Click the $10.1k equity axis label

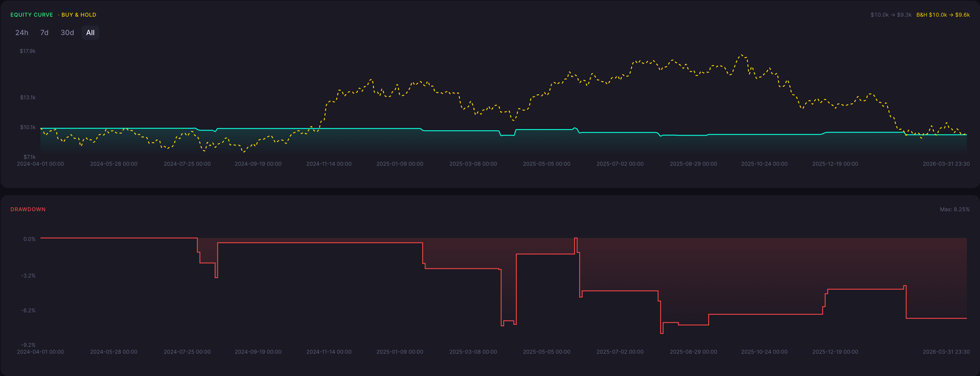point(28,127)
